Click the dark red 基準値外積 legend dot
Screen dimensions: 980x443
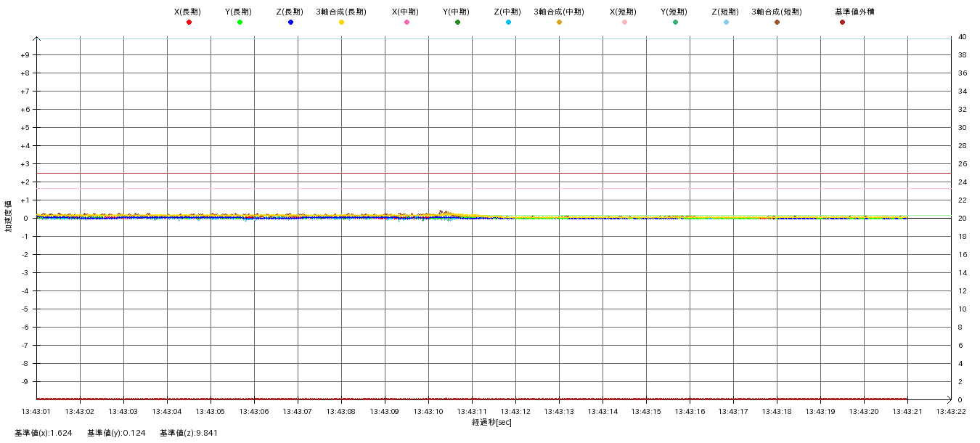coord(842,23)
